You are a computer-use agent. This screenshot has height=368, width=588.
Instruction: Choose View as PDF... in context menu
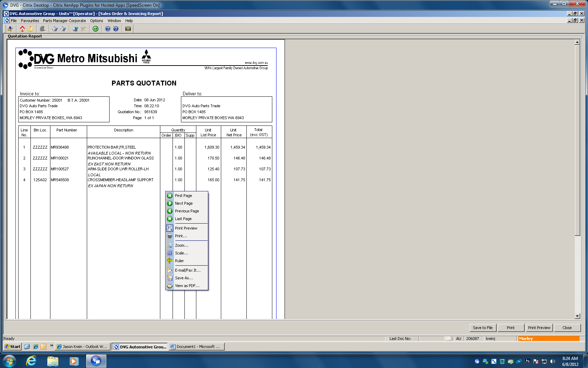pyautogui.click(x=187, y=286)
